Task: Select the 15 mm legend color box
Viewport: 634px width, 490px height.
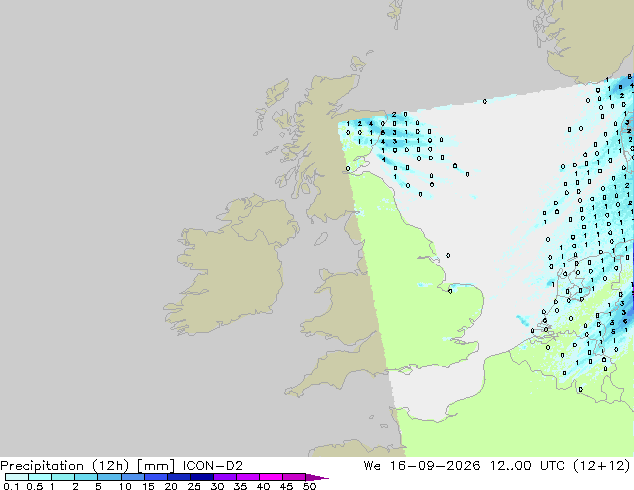Action: click(156, 477)
